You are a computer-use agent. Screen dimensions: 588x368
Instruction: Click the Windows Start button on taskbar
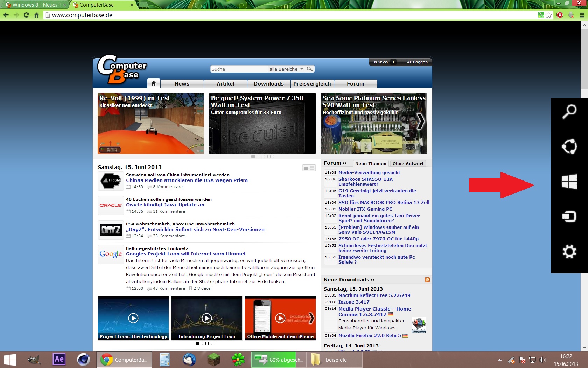[10, 360]
